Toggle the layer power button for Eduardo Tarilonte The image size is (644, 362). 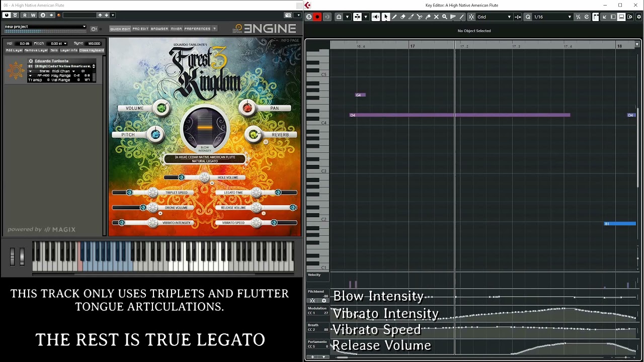click(31, 61)
